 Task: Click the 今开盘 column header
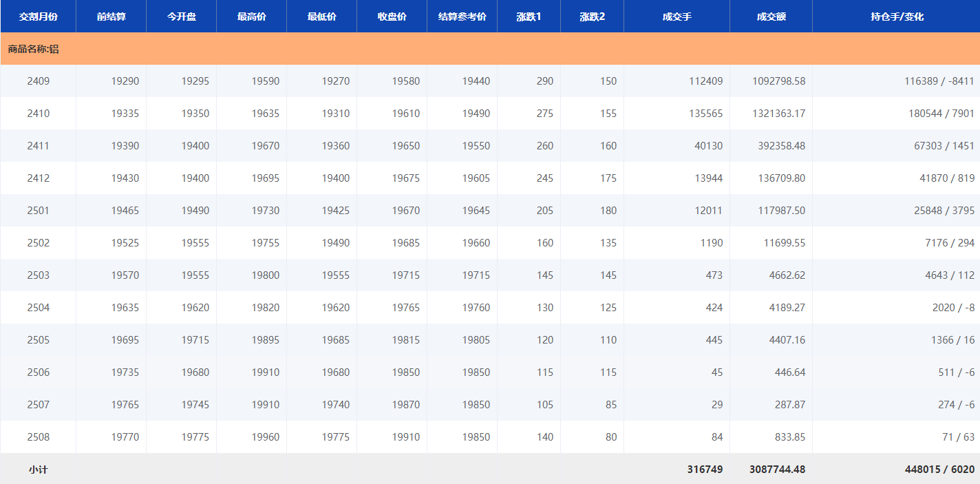pyautogui.click(x=181, y=17)
